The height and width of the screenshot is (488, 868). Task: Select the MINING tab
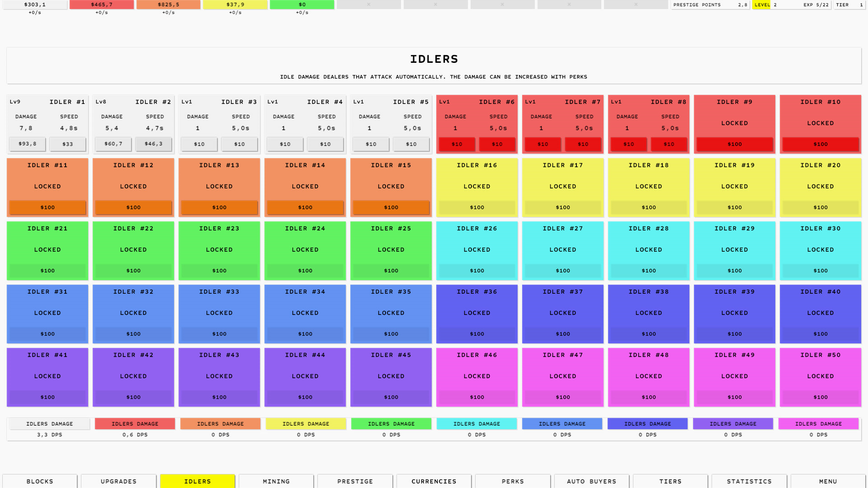[276, 481]
